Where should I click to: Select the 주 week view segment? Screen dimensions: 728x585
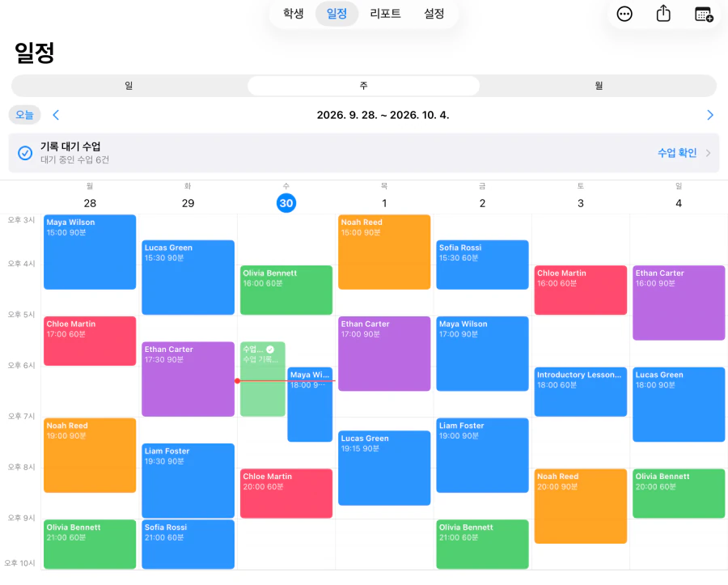pos(363,86)
